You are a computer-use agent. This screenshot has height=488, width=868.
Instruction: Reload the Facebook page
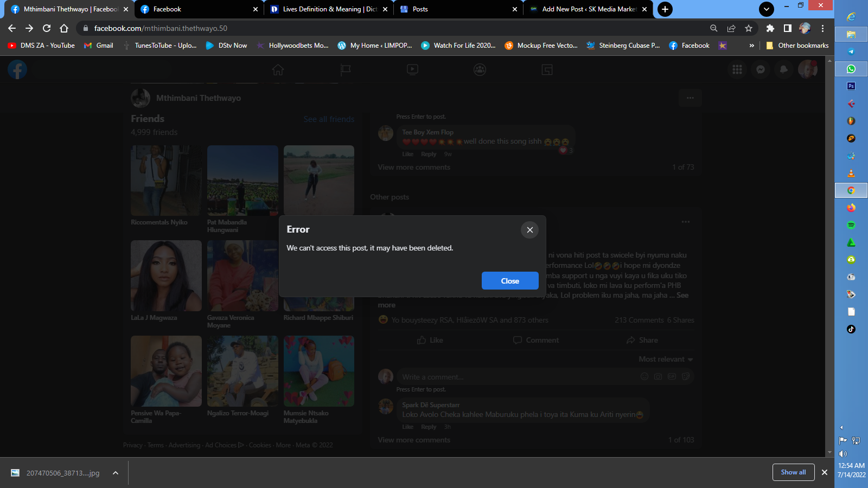(47, 28)
